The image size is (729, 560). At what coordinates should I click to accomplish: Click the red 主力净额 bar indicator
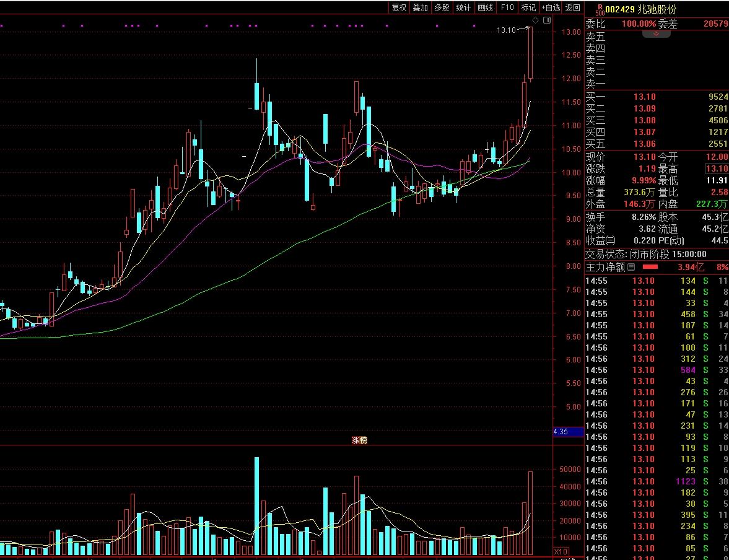(x=650, y=267)
